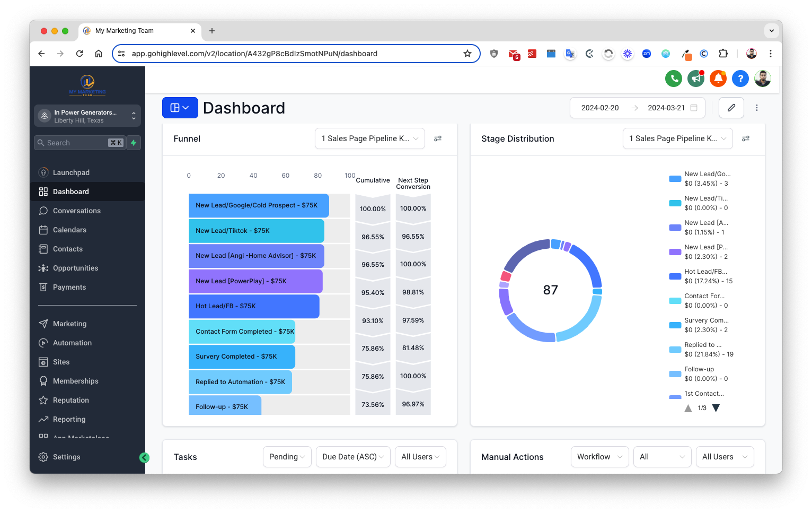Viewport: 812px width, 513px height.
Task: Open Stage Distribution filter settings icon
Action: click(746, 138)
